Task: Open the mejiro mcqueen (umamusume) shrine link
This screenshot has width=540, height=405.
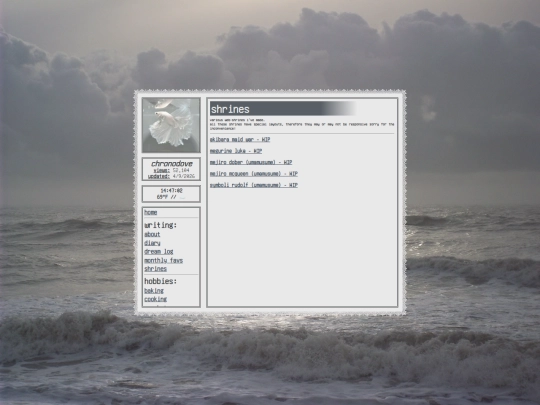Action: [x=253, y=174]
